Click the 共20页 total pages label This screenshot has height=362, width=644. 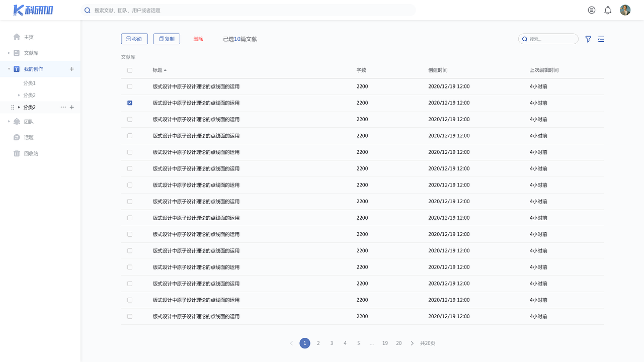pyautogui.click(x=428, y=343)
